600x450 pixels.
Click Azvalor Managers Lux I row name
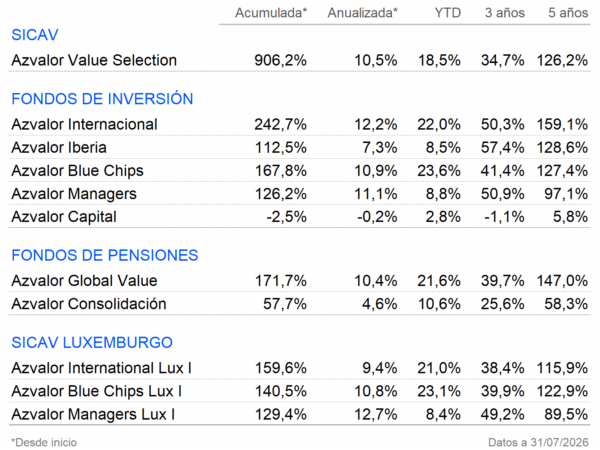(x=93, y=414)
